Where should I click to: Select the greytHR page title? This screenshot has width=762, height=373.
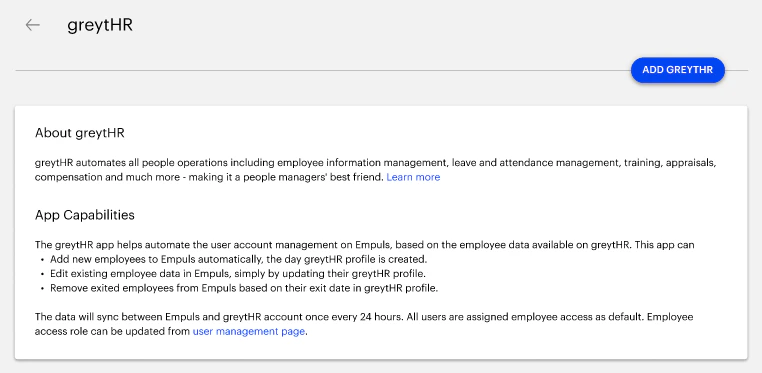pos(100,25)
